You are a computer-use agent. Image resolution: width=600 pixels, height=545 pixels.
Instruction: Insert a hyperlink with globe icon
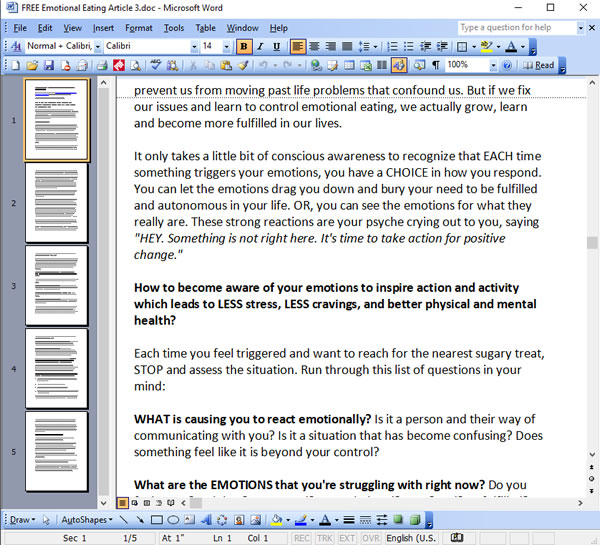[x=316, y=65]
